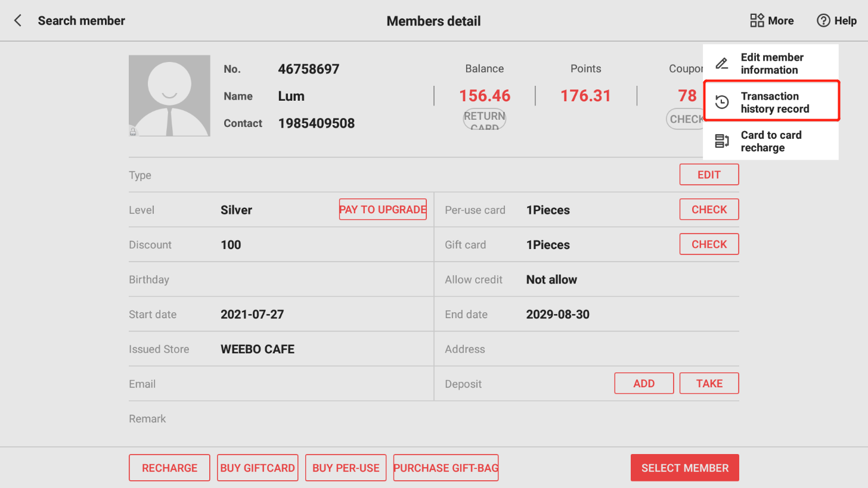This screenshot has height=488, width=868.
Task: Click the balance value 156.46
Action: pos(485,95)
